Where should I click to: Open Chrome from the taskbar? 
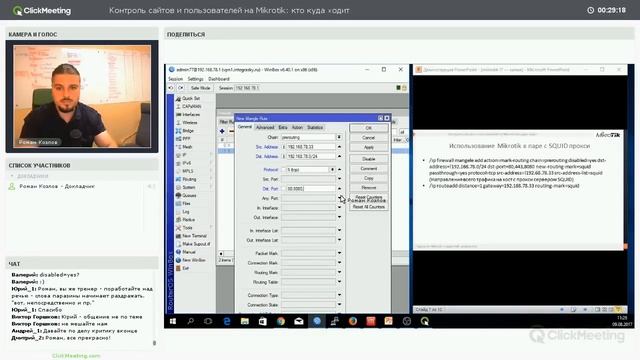(x=281, y=322)
